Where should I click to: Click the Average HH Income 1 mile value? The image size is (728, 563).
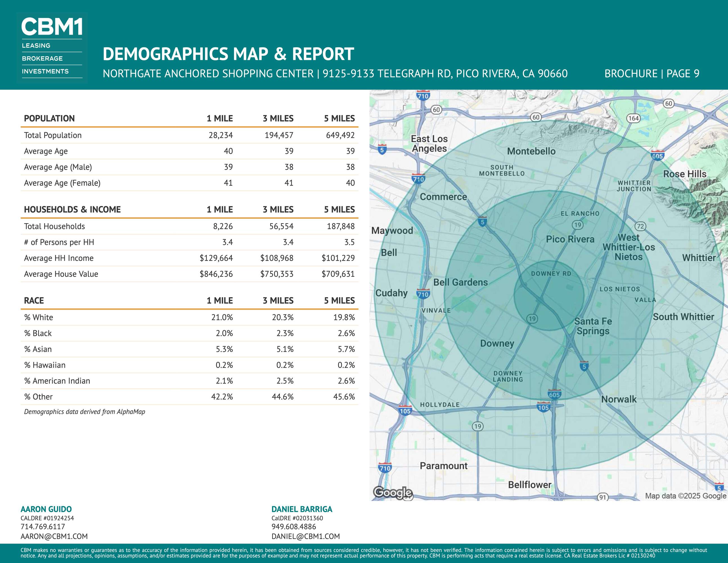pos(216,258)
